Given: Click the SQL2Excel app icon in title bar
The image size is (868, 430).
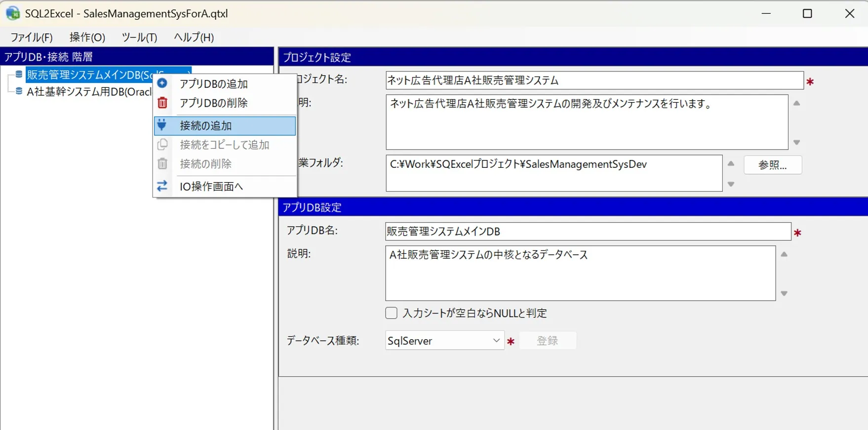Looking at the screenshot, I should [12, 13].
